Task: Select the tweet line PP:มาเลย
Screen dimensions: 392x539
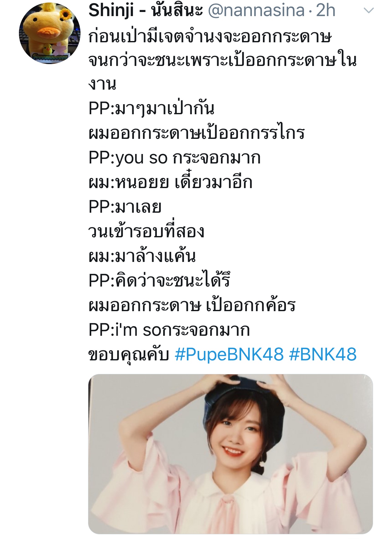Action: click(125, 207)
